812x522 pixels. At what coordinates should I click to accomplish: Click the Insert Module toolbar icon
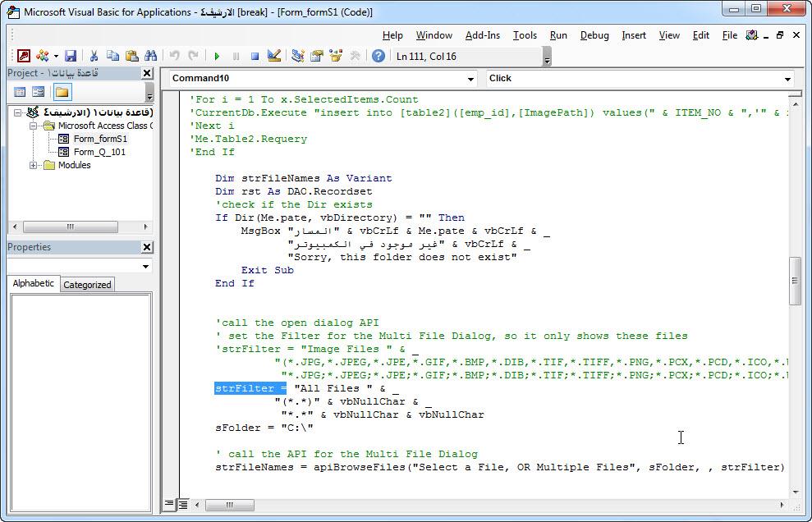[43, 56]
